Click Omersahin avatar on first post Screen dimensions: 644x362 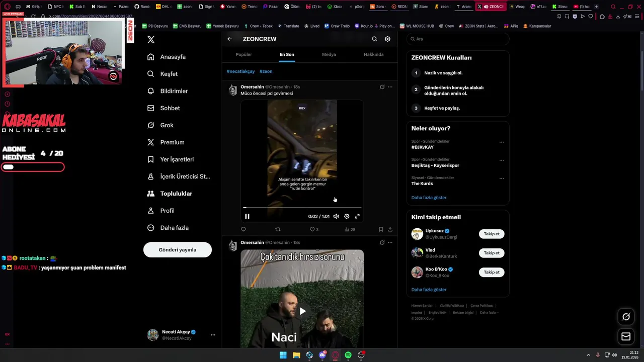(x=233, y=90)
